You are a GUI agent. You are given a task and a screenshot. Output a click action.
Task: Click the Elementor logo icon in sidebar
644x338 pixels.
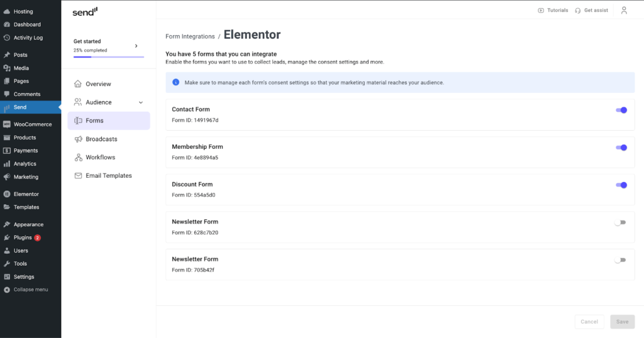(6, 194)
